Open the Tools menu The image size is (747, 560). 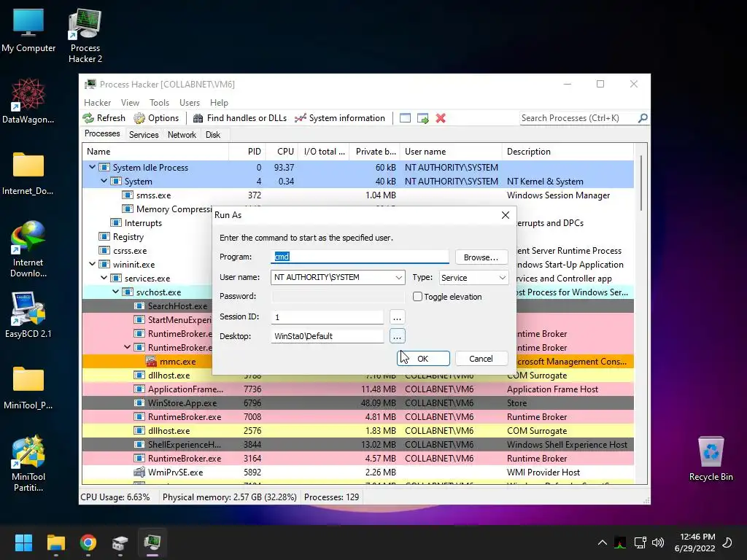(x=159, y=103)
